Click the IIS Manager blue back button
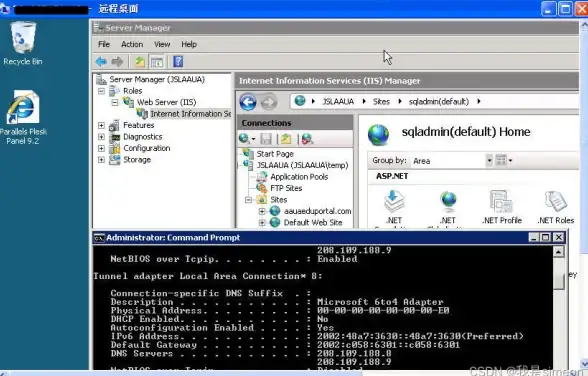The width and height of the screenshot is (588, 376). point(248,102)
